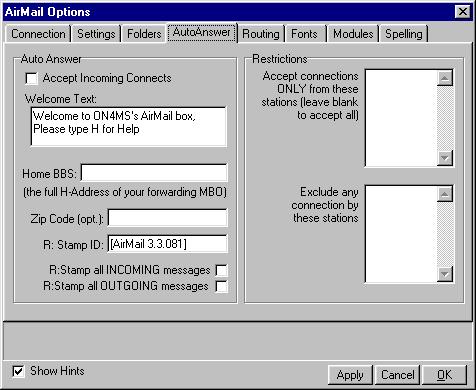The width and height of the screenshot is (476, 390).
Task: Go to the Routing tab
Action: [x=261, y=34]
